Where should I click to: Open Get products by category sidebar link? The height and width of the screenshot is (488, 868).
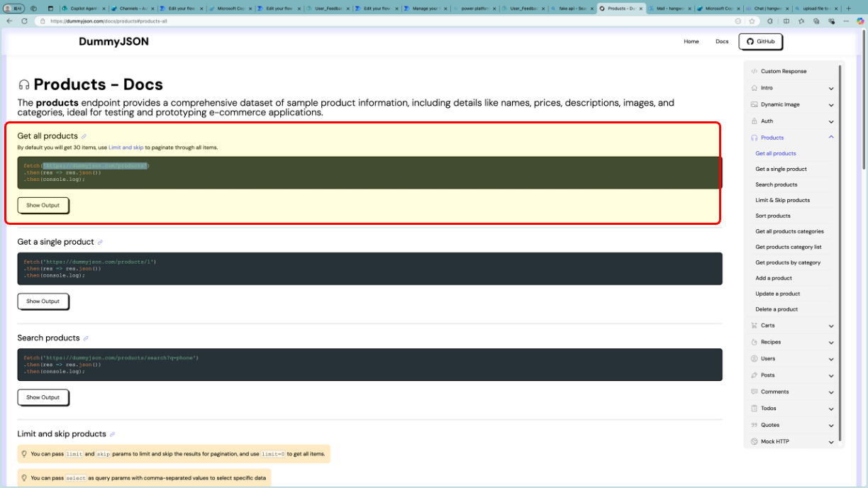[x=788, y=262]
